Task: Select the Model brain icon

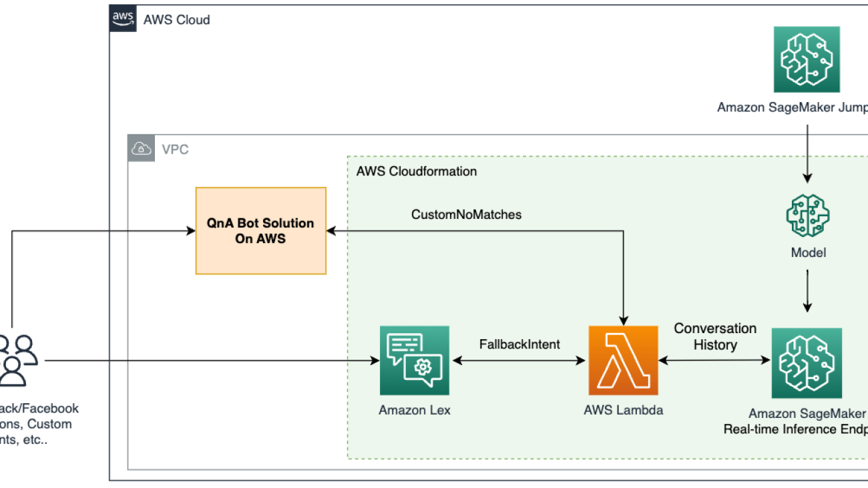Action: click(x=808, y=215)
